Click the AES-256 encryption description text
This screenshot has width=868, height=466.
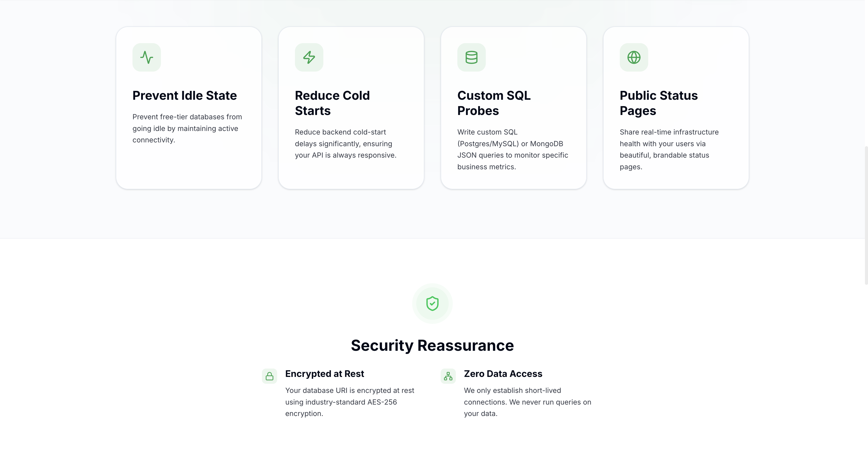coord(349,402)
